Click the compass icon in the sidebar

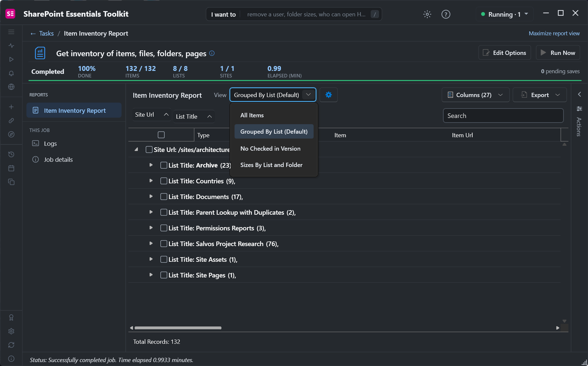click(x=11, y=134)
